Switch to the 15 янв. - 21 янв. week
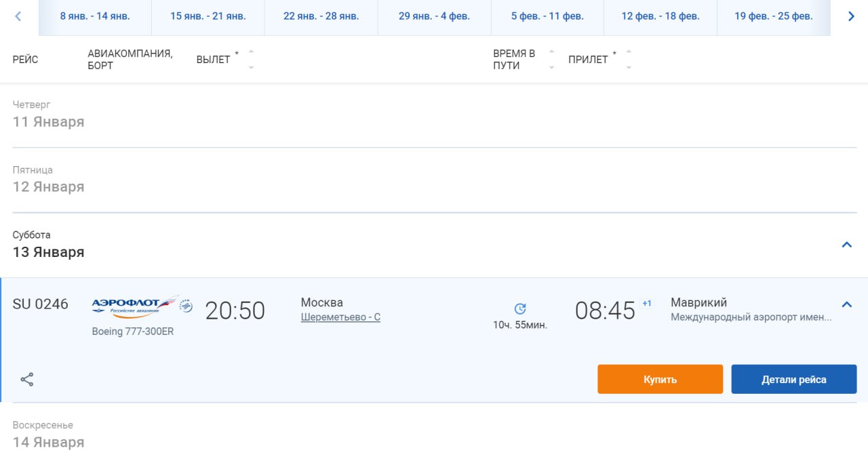This screenshot has width=868, height=461. (208, 16)
